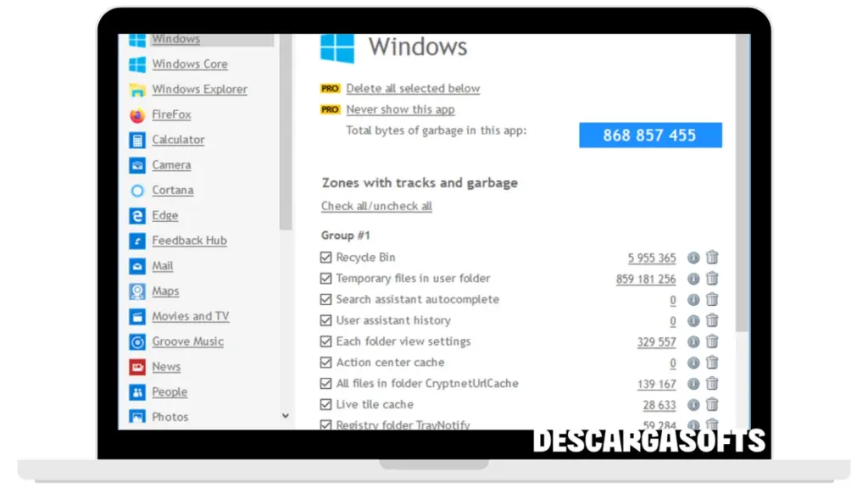Select People in the app list

pos(170,391)
